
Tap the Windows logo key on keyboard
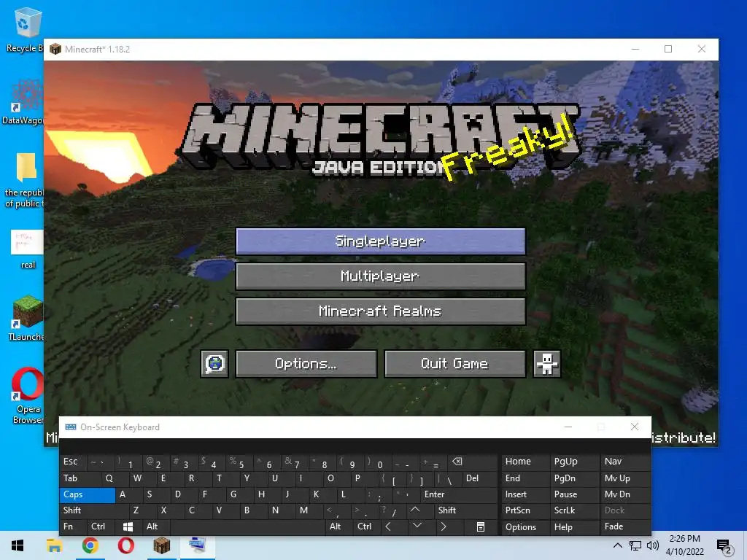point(128,526)
